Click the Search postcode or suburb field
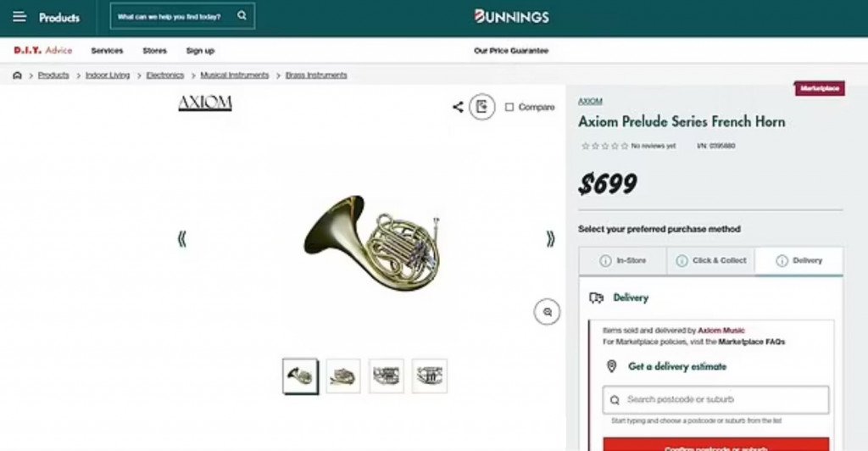This screenshot has height=451, width=868. coord(715,399)
